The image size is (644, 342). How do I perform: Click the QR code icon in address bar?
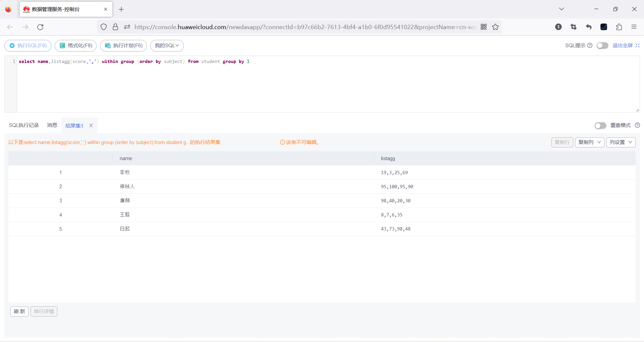click(x=484, y=27)
